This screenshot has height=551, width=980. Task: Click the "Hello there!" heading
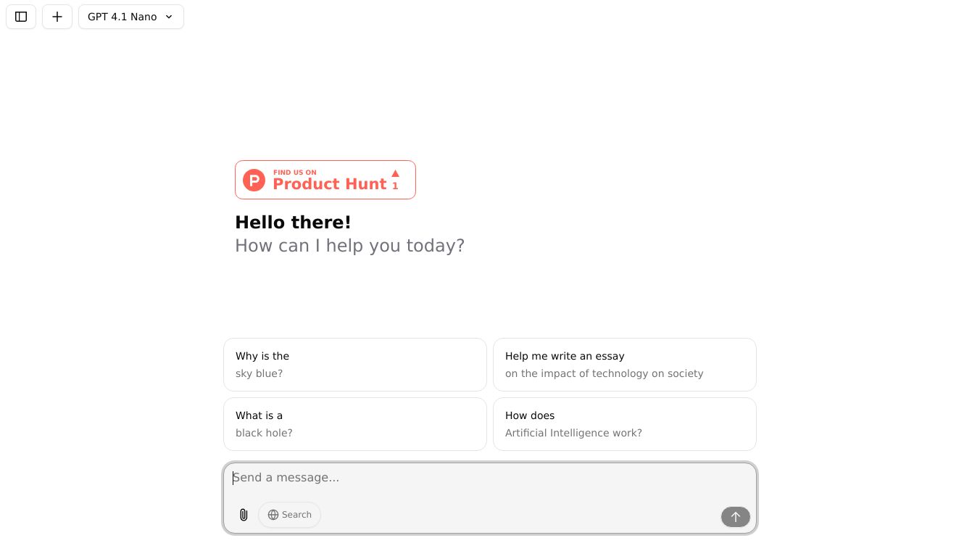coord(293,223)
